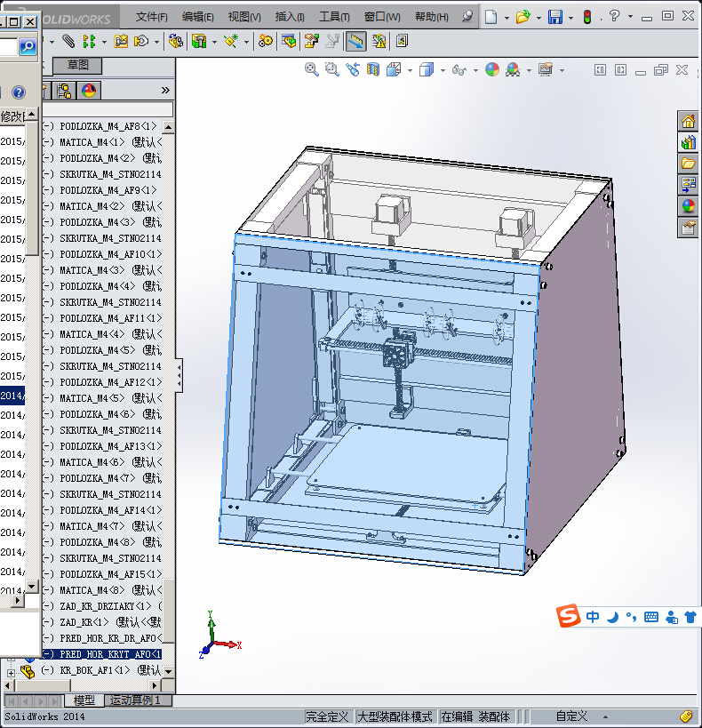Open the 文件(F) menu
Viewport: 702px width, 728px height.
(151, 17)
